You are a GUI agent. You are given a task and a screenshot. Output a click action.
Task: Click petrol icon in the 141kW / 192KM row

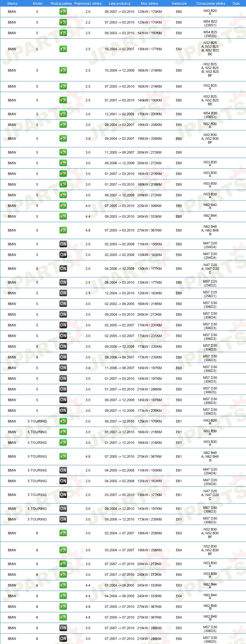point(63,33)
